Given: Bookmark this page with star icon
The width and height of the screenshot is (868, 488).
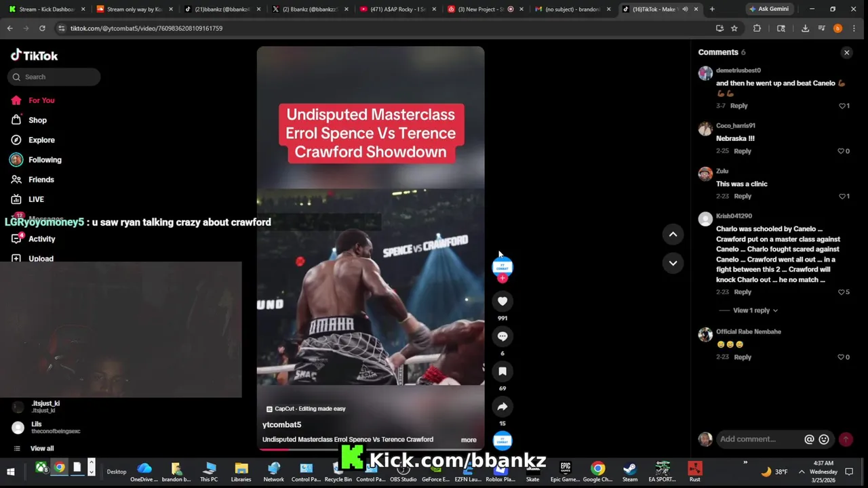Looking at the screenshot, I should point(734,28).
